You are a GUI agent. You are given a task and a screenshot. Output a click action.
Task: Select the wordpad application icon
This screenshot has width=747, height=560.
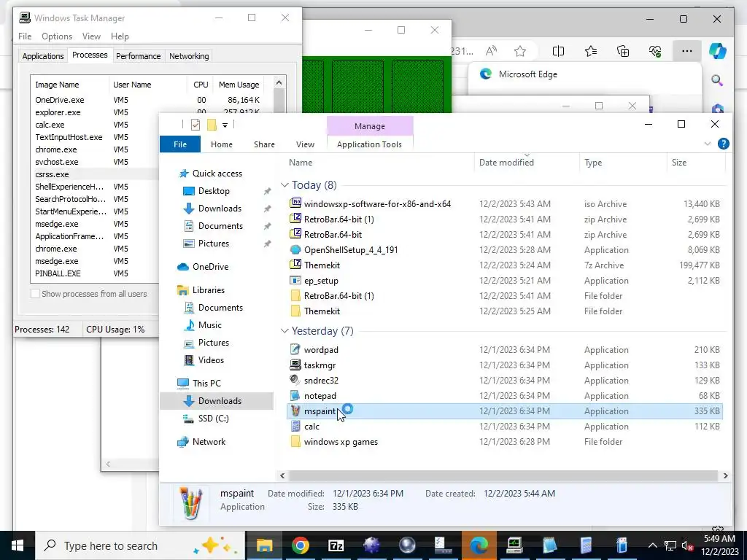[x=295, y=349]
